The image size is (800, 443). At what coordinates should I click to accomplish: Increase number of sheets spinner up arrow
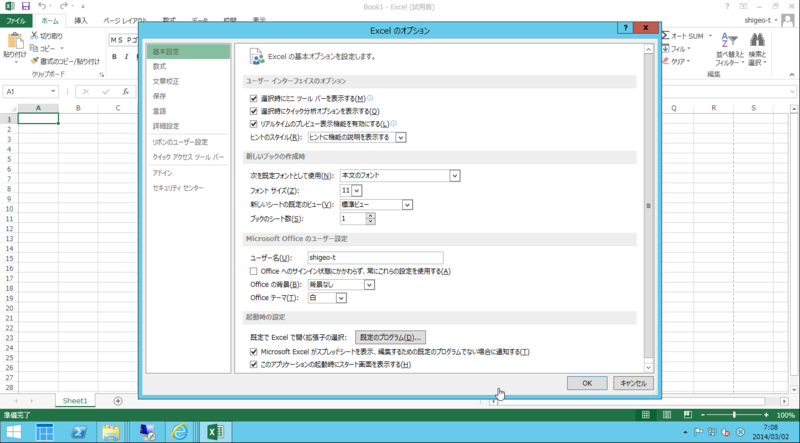[370, 216]
